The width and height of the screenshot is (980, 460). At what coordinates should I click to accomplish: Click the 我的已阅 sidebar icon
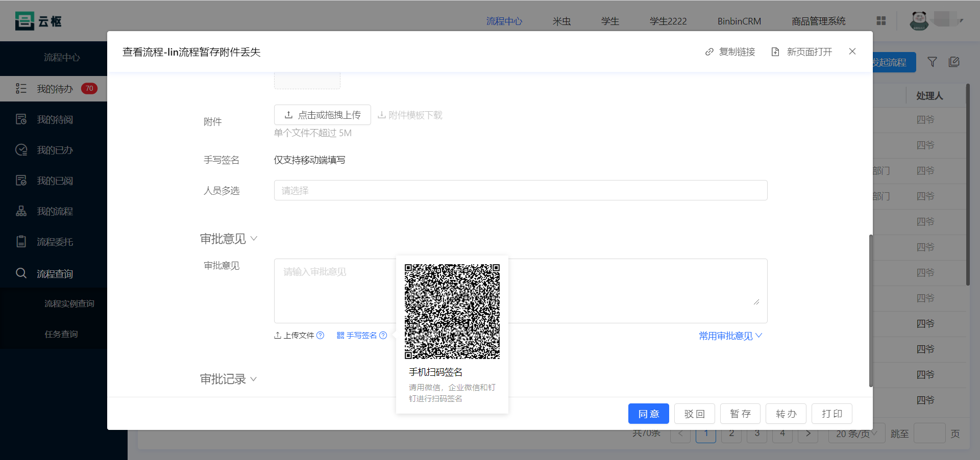click(x=21, y=181)
